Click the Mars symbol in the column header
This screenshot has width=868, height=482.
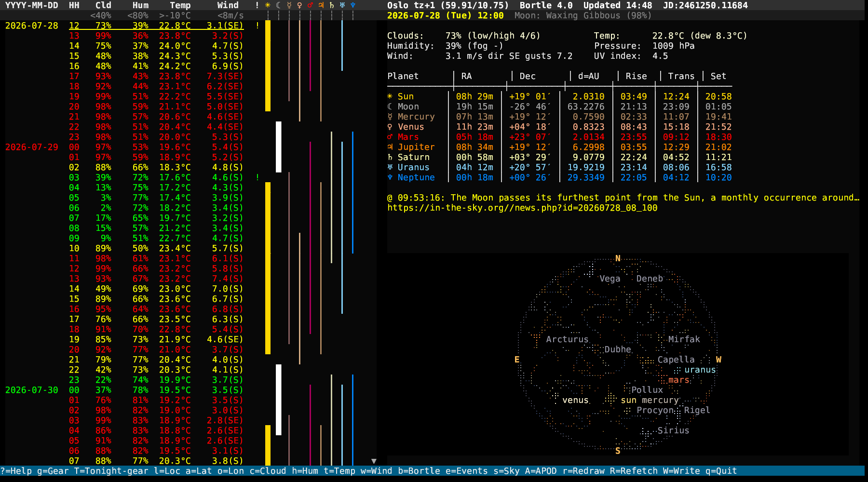310,5
